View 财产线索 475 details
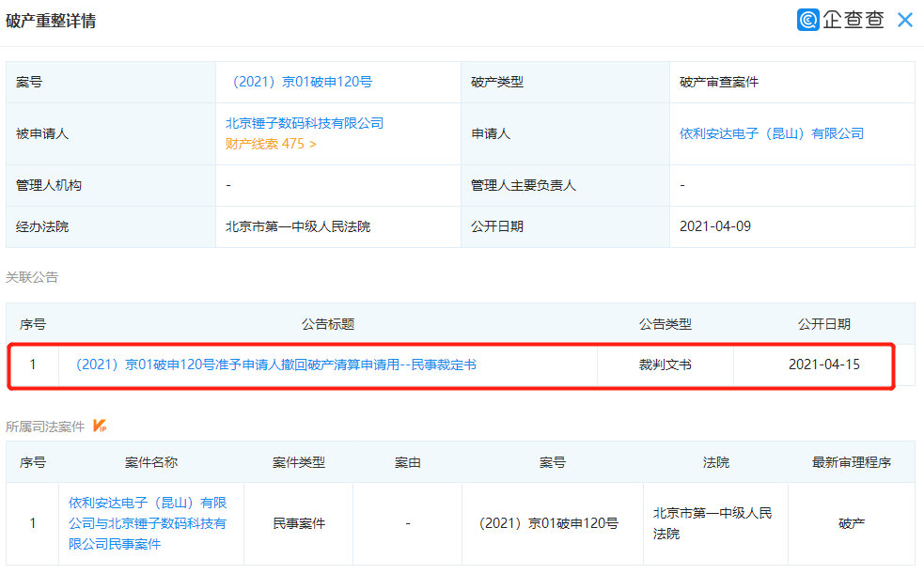The height and width of the screenshot is (574, 924). coord(271,144)
